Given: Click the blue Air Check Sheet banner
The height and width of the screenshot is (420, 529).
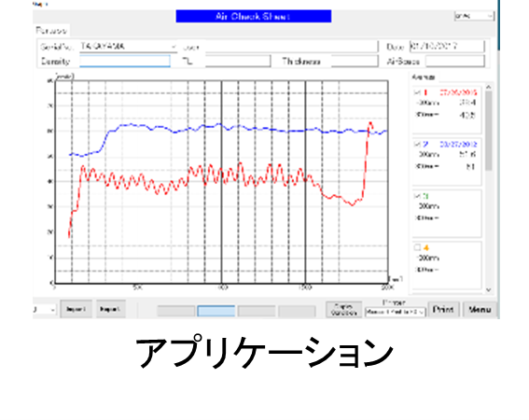Looking at the screenshot, I should tap(254, 16).
